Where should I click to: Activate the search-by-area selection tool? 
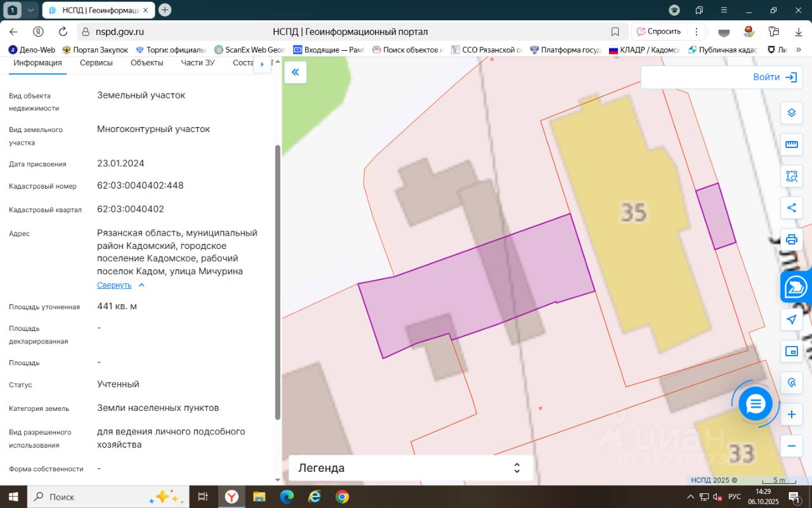[791, 176]
